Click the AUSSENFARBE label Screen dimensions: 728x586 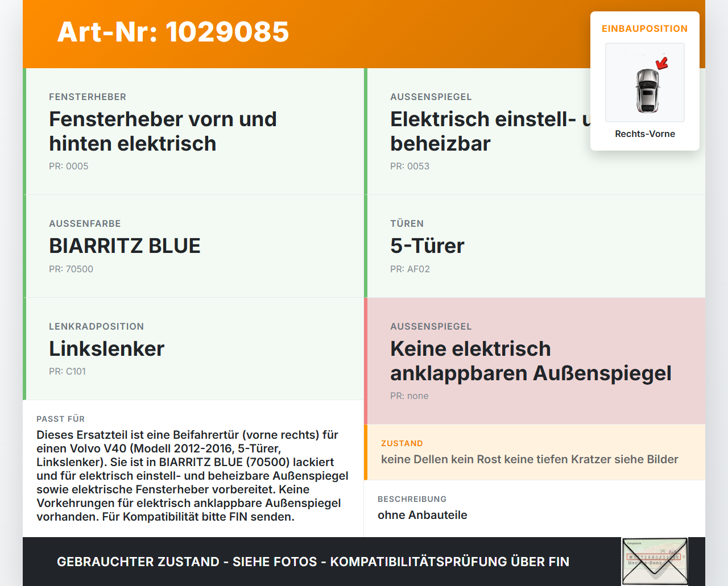85,223
